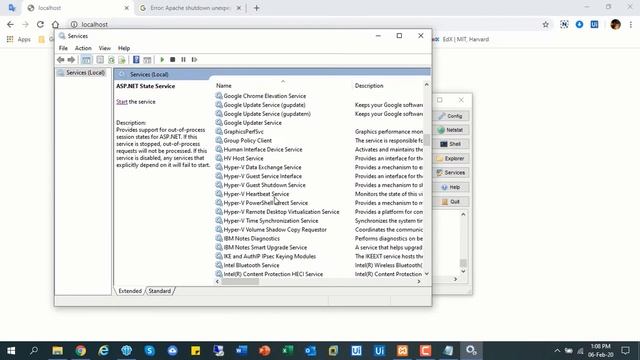
Task: Select the HV Host Service row
Action: pos(243,158)
